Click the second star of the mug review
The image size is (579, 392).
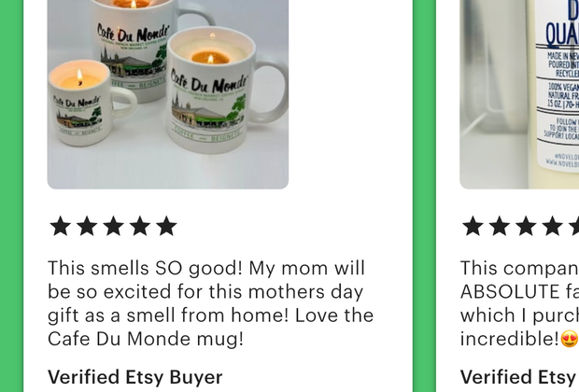(87, 226)
